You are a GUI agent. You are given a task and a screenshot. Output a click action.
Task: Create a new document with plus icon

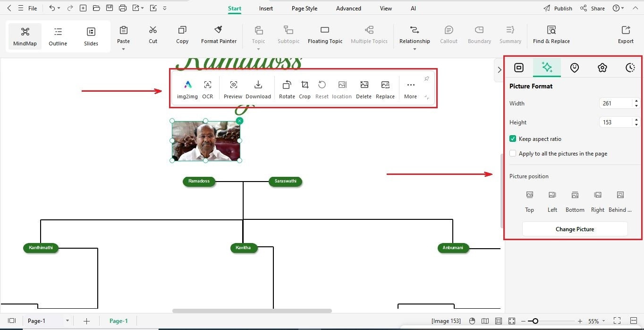click(83, 8)
